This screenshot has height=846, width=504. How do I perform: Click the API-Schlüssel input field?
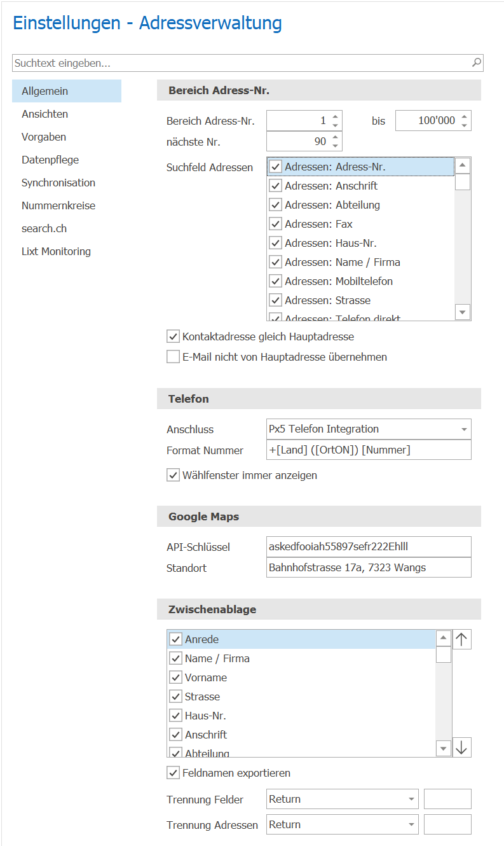click(x=369, y=546)
